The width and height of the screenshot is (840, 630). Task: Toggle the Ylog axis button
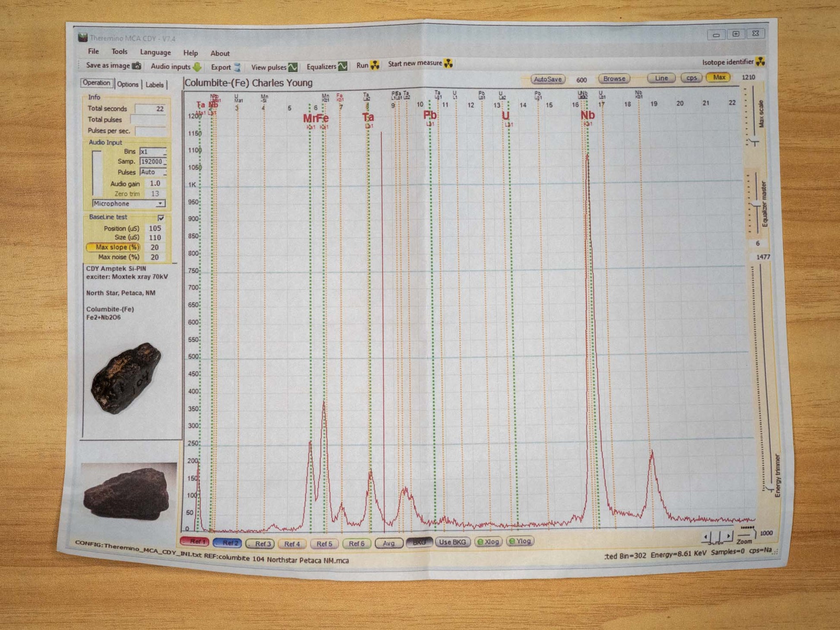tap(520, 541)
